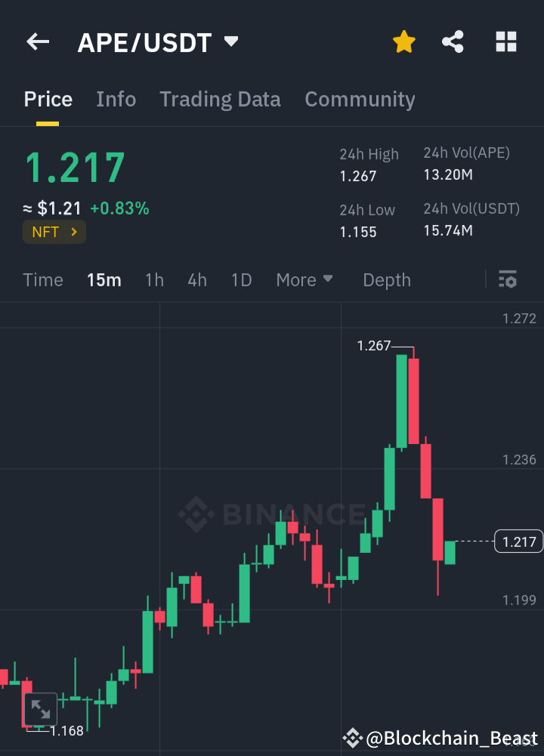Open the Info section

[116, 99]
